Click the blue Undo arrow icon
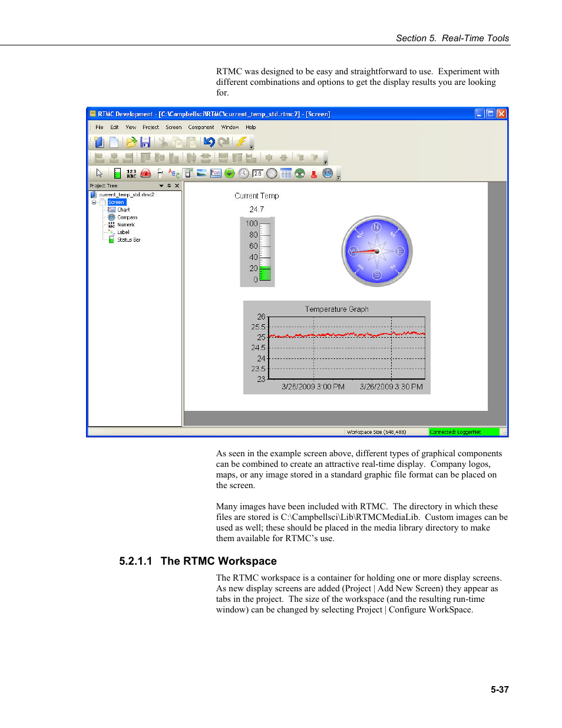Screen dimensions: 562x728 point(209,142)
